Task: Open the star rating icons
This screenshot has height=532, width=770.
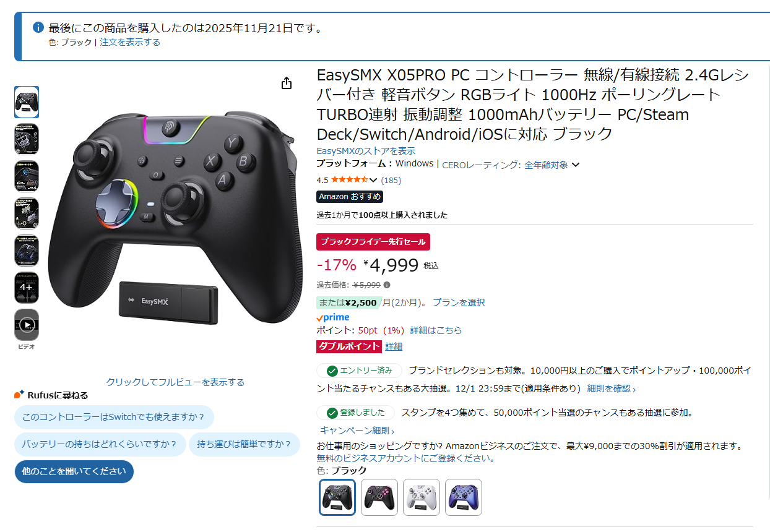Action: point(350,180)
